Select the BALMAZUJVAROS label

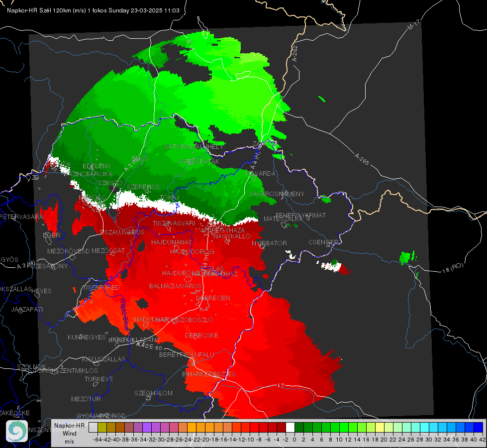click(176, 286)
